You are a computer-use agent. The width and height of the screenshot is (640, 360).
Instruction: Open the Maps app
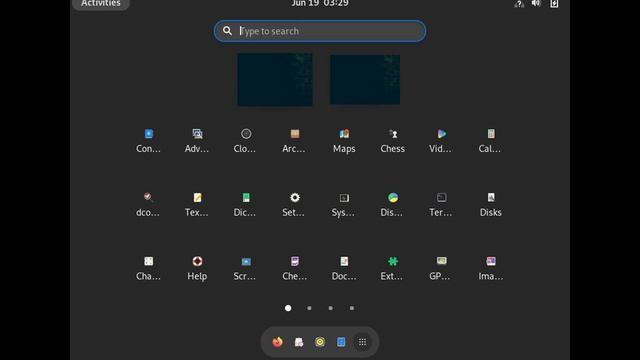click(x=344, y=140)
